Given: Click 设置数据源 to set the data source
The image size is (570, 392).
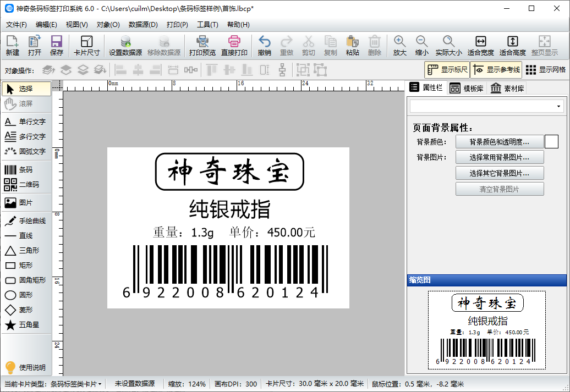Looking at the screenshot, I should [x=125, y=46].
